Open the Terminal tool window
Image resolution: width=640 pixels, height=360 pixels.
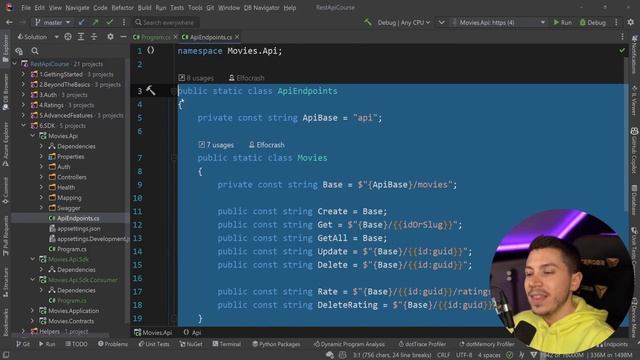[227, 344]
